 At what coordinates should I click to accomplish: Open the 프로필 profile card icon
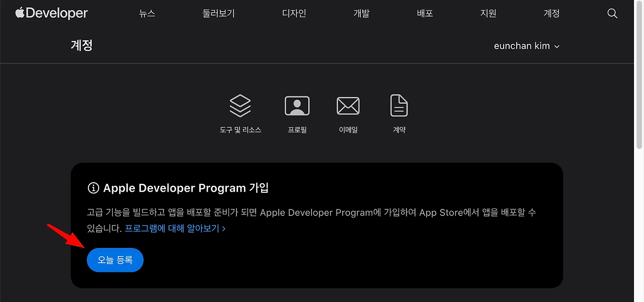(x=297, y=106)
